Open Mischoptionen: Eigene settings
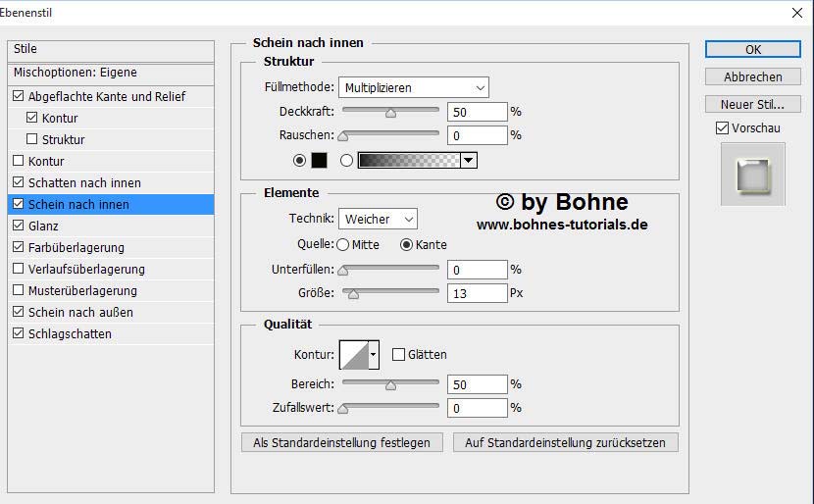 pyautogui.click(x=76, y=73)
